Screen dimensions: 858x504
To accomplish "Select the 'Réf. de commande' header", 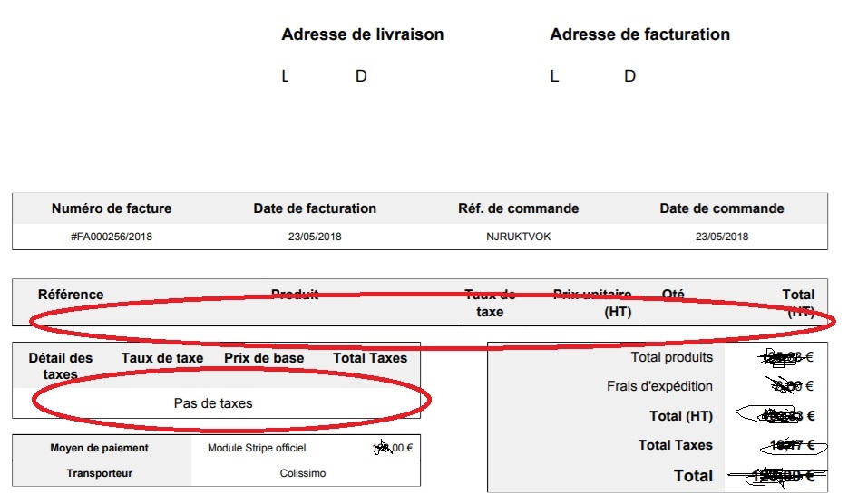I will (x=518, y=208).
